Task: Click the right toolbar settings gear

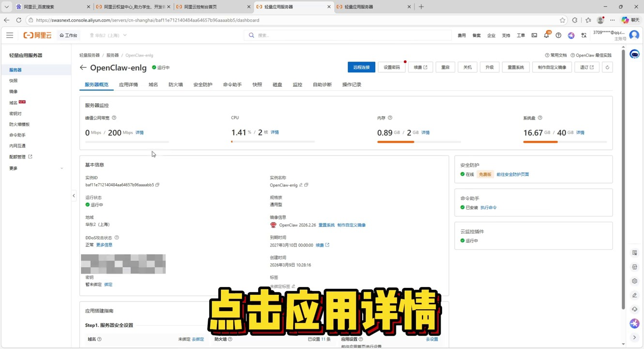Action: click(634, 281)
